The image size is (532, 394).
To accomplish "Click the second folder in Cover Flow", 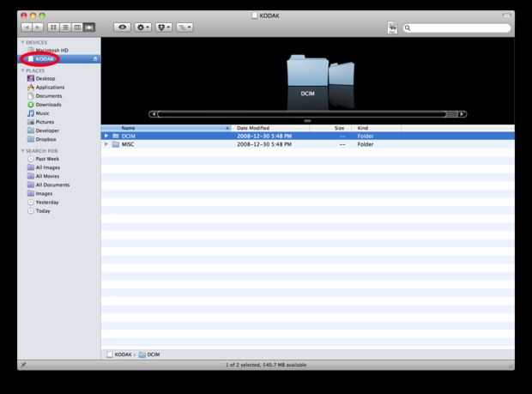I will pos(342,73).
